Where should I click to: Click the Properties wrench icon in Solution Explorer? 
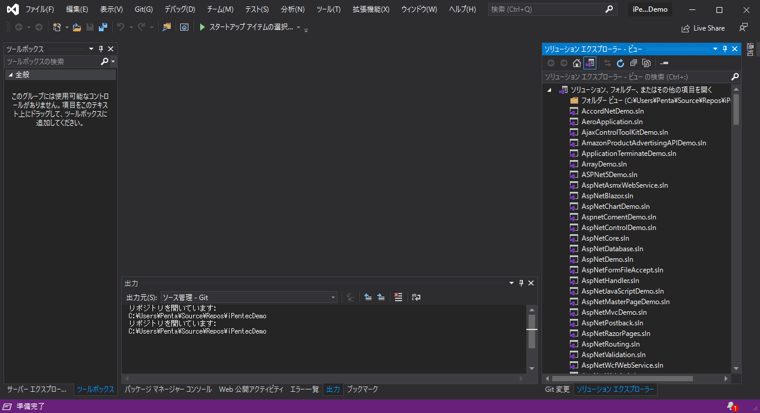click(x=664, y=63)
